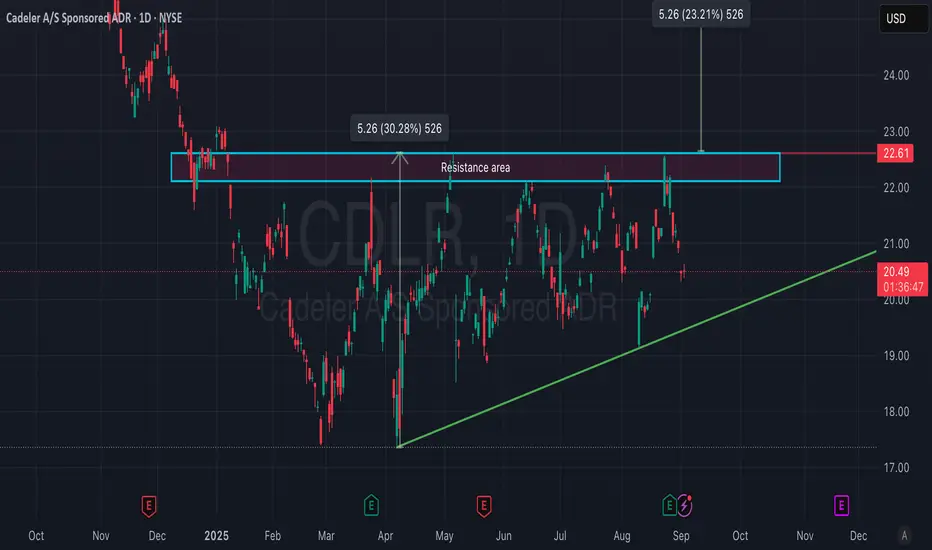Open the USD currency selector
The image size is (932, 550).
[903, 18]
